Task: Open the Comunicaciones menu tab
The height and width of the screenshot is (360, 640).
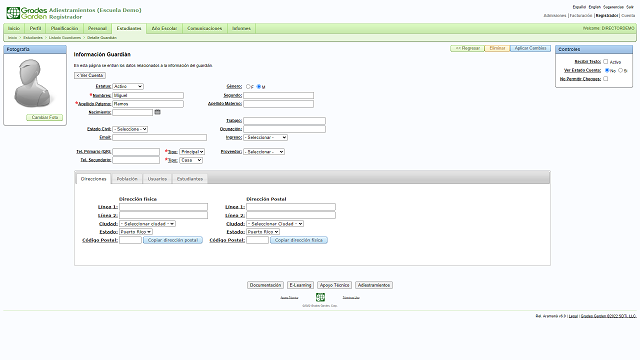Action: pos(204,28)
